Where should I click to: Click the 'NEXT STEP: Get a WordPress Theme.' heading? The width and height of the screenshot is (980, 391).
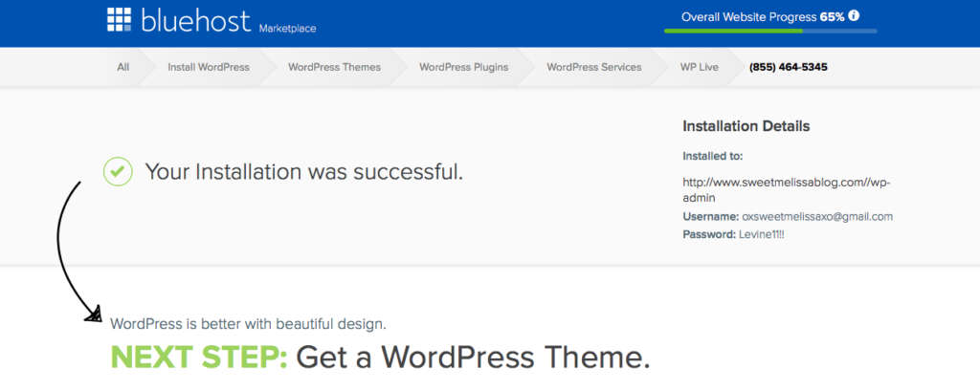coord(380,358)
